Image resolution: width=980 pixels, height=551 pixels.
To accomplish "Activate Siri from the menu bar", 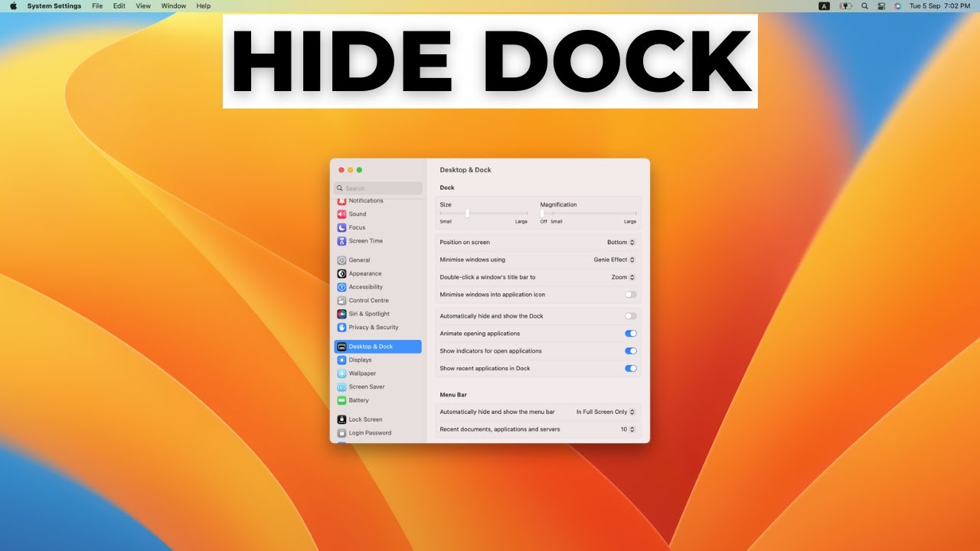I will 897,6.
